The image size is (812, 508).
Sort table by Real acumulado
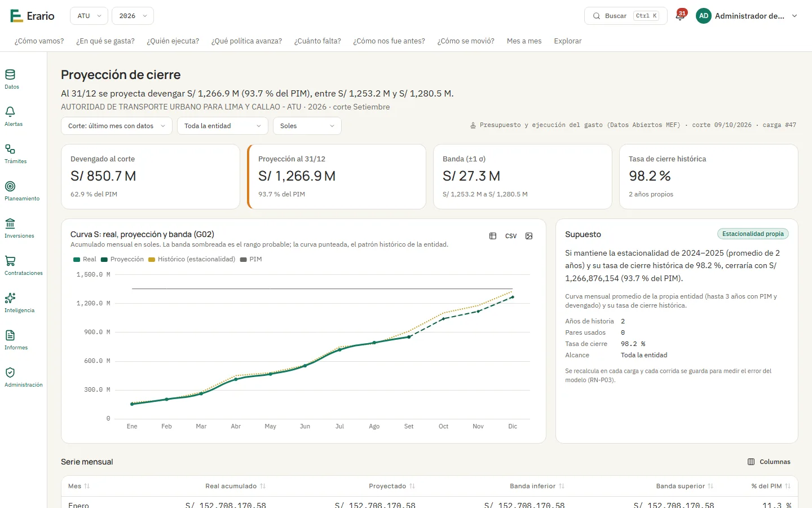(235, 486)
